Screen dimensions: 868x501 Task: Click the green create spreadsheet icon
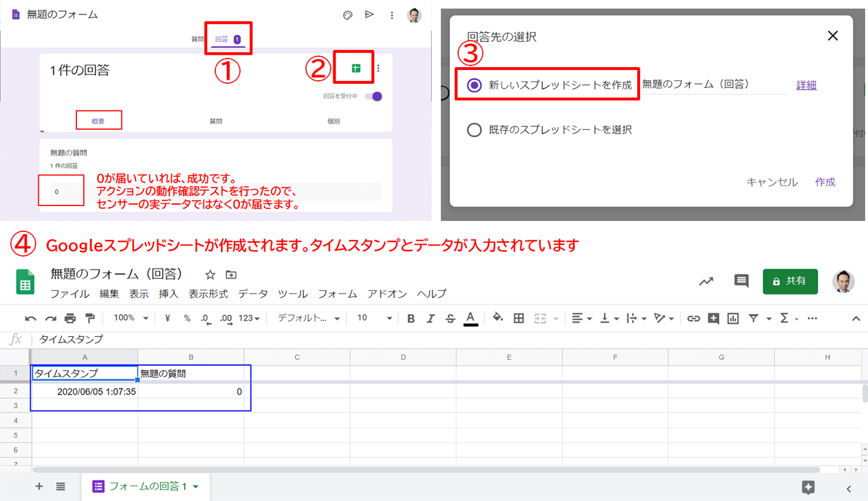pyautogui.click(x=356, y=68)
